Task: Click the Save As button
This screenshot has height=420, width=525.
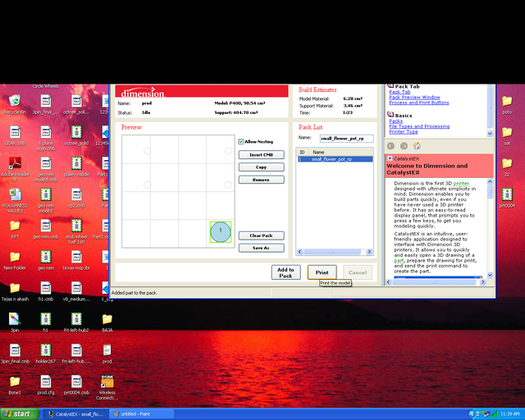Action: tap(261, 248)
